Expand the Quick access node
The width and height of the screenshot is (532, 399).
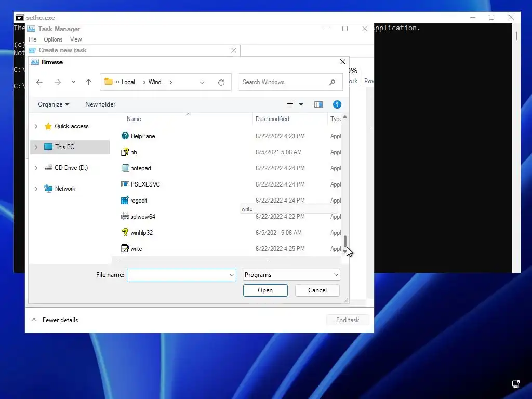[x=36, y=126]
